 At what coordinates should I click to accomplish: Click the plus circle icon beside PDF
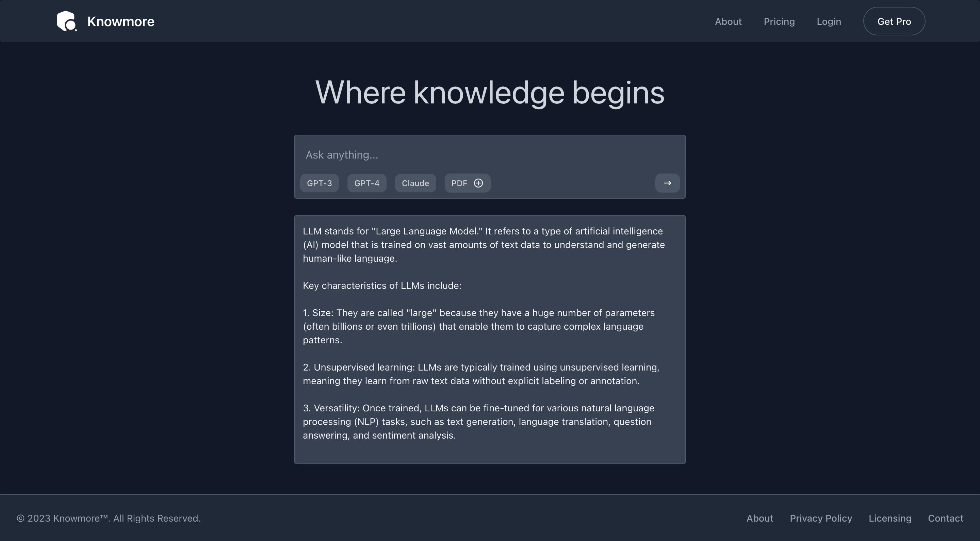(478, 183)
